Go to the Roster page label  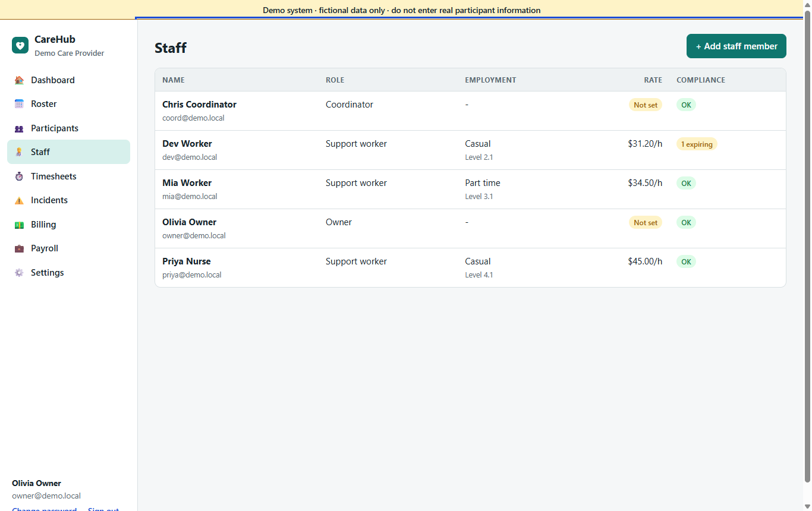click(44, 104)
